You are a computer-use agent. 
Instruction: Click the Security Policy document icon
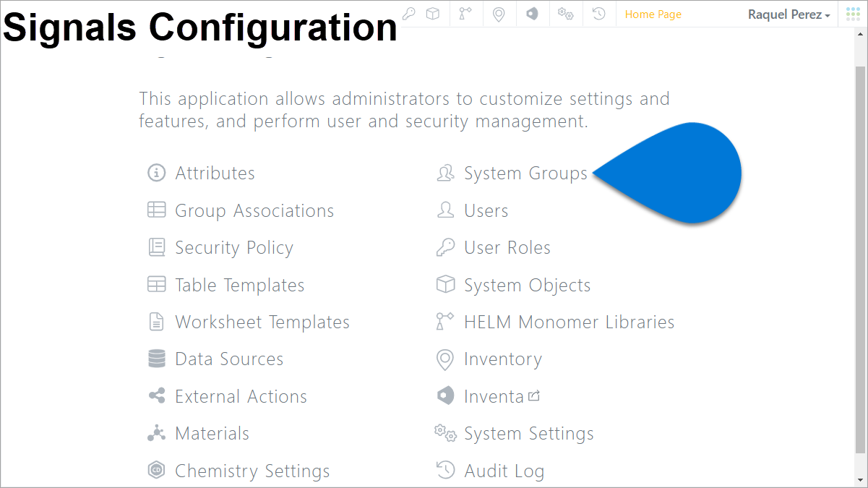[156, 247]
